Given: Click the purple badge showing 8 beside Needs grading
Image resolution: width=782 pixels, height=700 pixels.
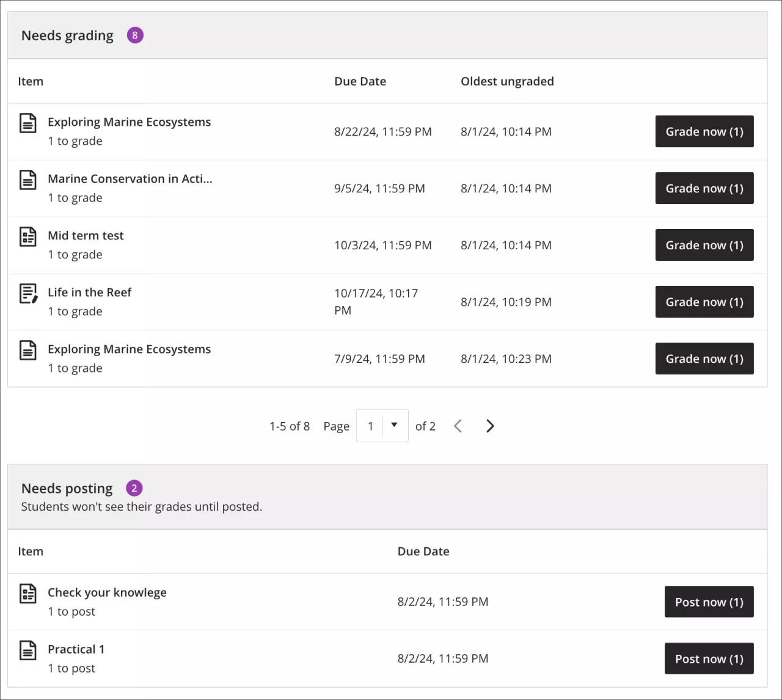Looking at the screenshot, I should (134, 35).
